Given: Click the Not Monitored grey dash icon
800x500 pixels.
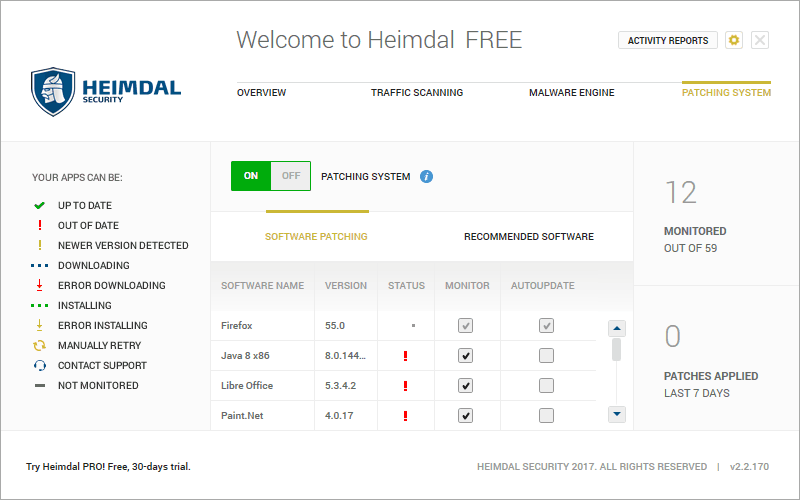Looking at the screenshot, I should (x=40, y=386).
